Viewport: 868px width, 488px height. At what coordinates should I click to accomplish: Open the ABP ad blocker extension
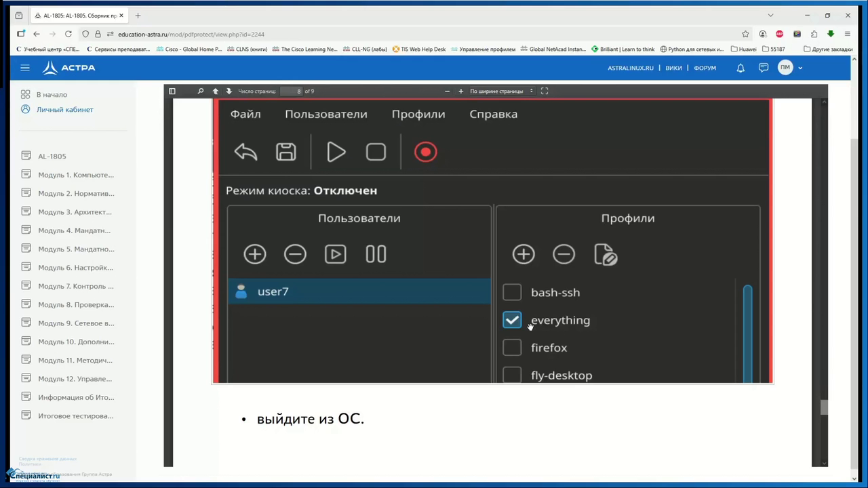780,34
